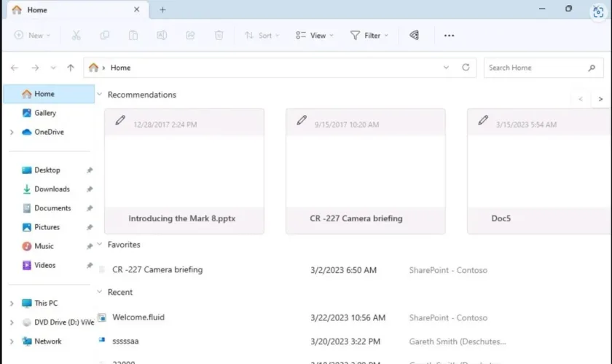The height and width of the screenshot is (364, 612).
Task: Expand the DVD Drive (D:) node
Action: click(x=12, y=323)
